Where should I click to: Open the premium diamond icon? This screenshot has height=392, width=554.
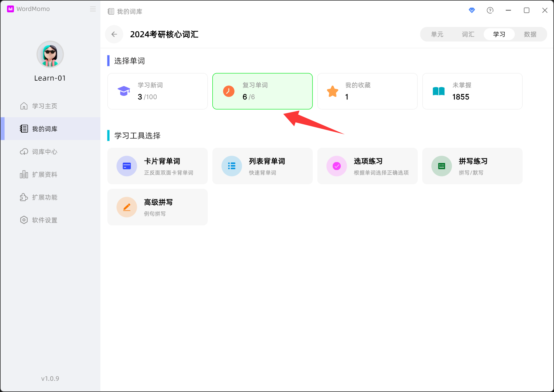click(472, 10)
